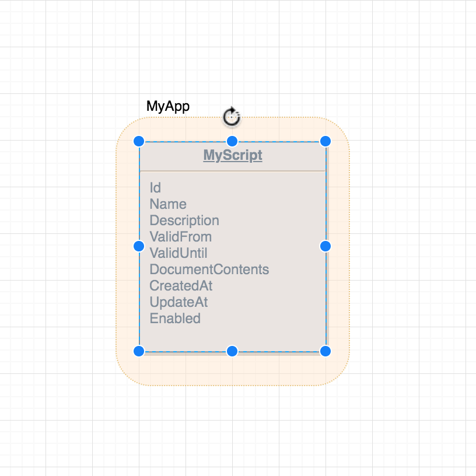Screen dimensions: 476x476
Task: Click the bottom-left resize handle
Action: coord(139,351)
